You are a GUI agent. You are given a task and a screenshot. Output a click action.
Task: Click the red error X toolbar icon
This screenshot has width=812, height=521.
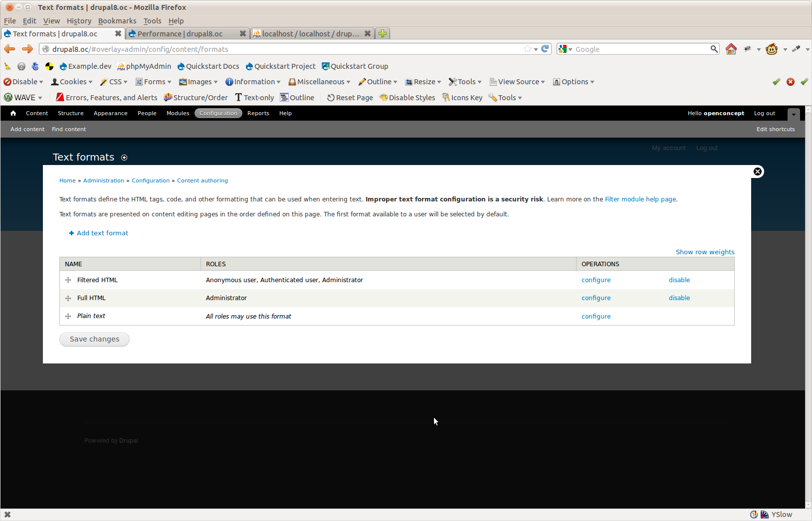point(791,82)
